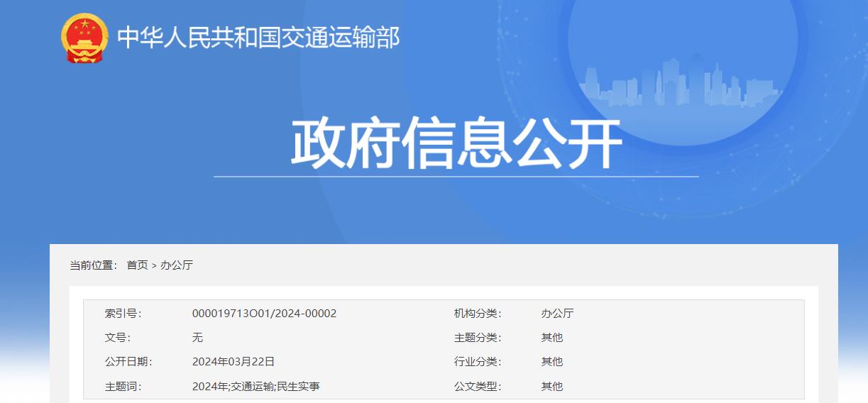Image resolution: width=868 pixels, height=403 pixels.
Task: Click the 当前位置 breadcrumb label
Action: pos(93,265)
